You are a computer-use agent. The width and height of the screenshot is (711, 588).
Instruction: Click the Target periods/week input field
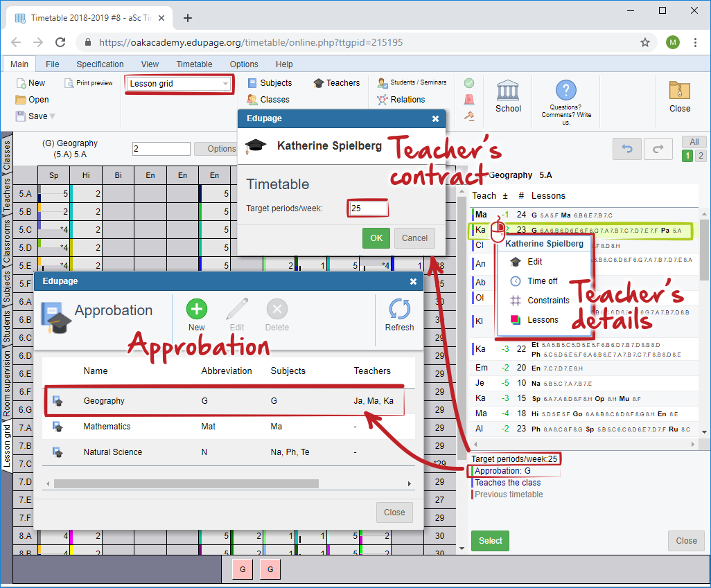pos(368,208)
